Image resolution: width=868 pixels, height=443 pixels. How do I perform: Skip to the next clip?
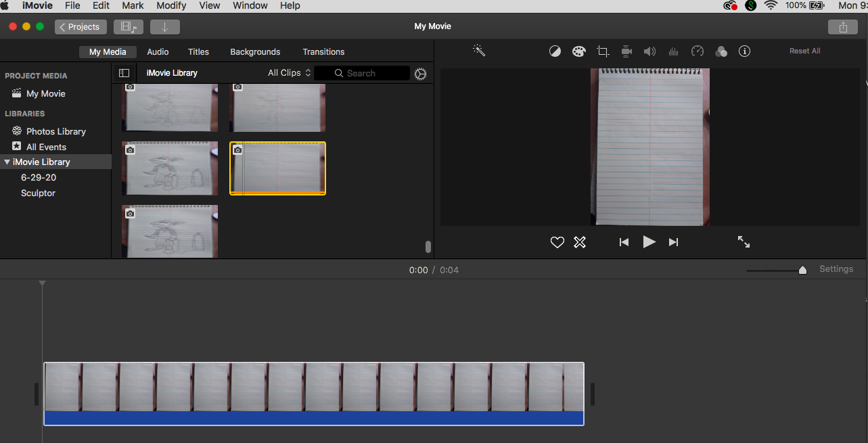(x=673, y=242)
